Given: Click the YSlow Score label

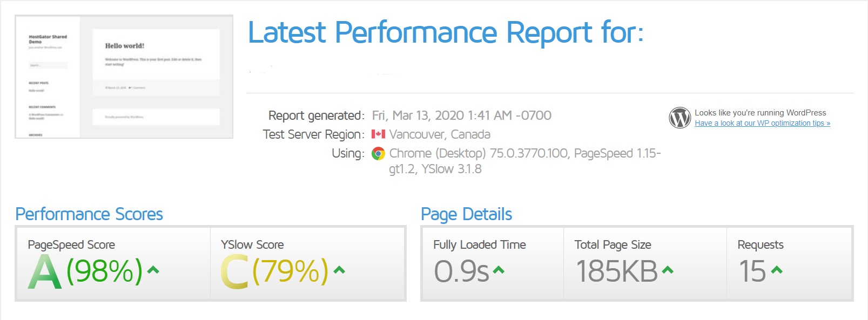Looking at the screenshot, I should coord(252,244).
